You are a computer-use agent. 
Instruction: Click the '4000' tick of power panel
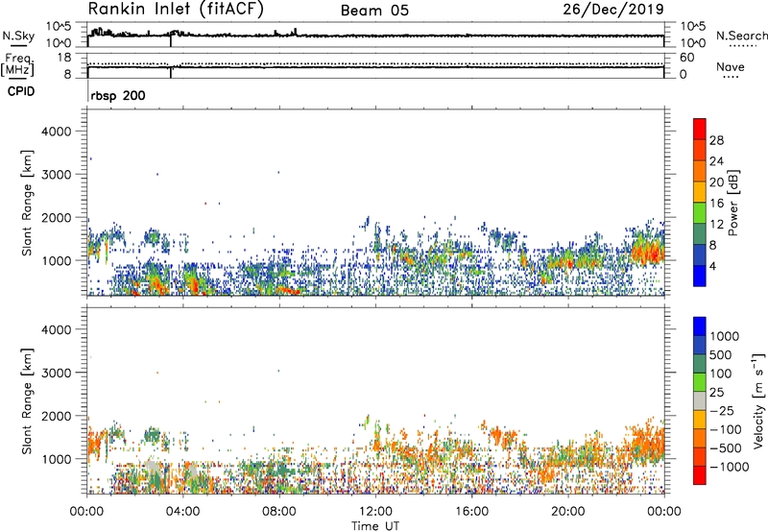(x=57, y=132)
